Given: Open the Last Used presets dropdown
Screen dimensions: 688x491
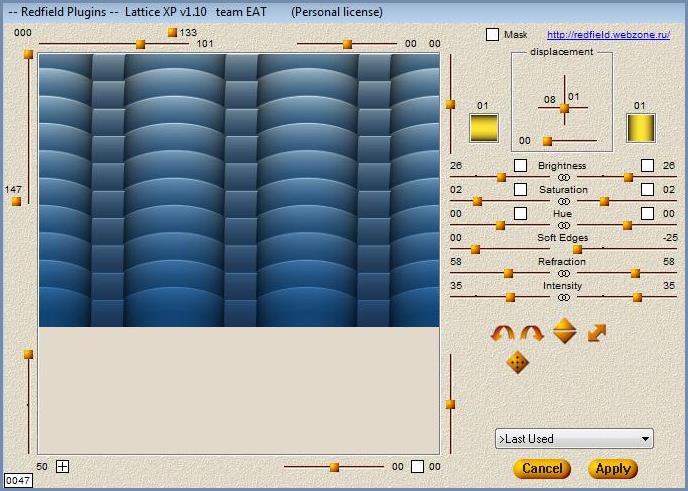Looking at the screenshot, I should click(574, 439).
